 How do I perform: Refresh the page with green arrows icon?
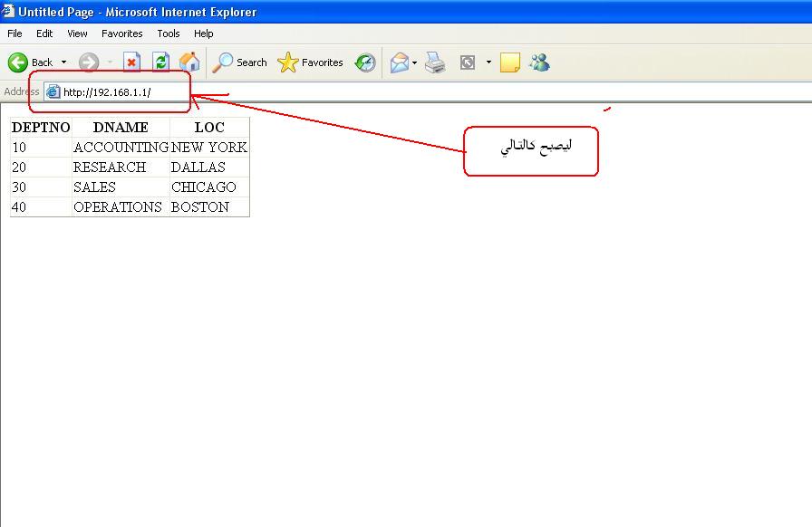pos(160,62)
